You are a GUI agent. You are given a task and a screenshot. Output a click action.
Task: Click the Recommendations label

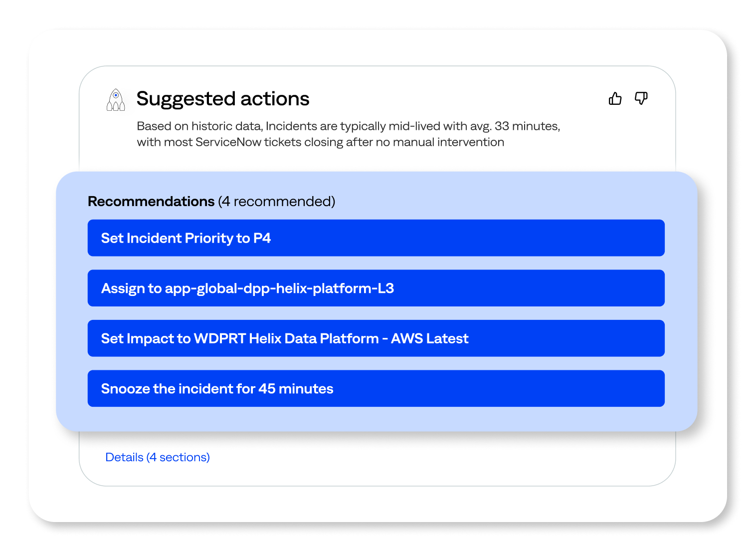[x=151, y=201]
